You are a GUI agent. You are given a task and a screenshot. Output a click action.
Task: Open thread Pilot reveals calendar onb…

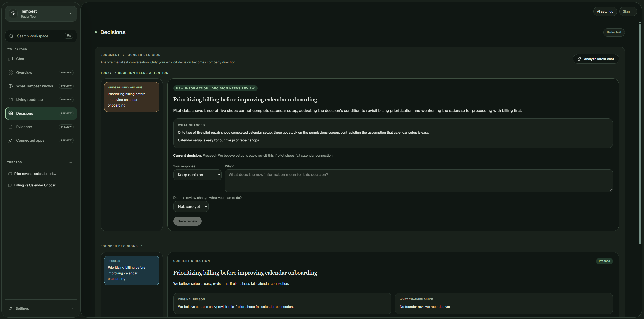[35, 174]
